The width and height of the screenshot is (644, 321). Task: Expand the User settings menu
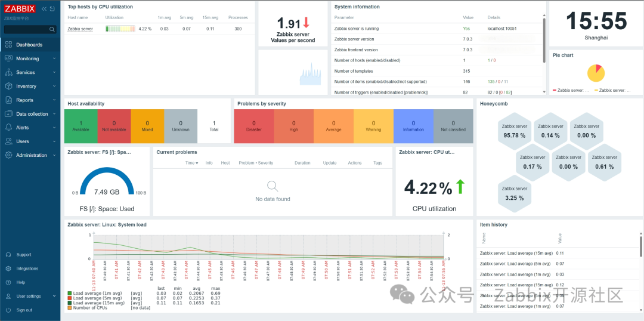(x=30, y=296)
